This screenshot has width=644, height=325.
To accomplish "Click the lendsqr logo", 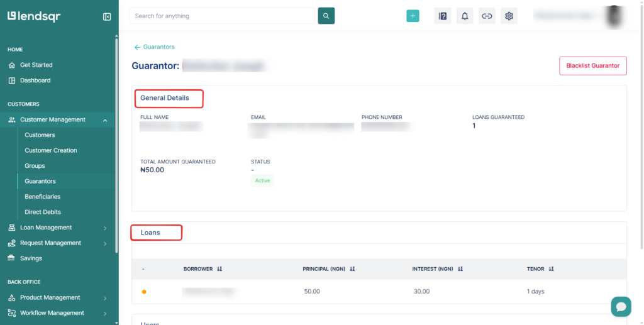I will click(34, 16).
